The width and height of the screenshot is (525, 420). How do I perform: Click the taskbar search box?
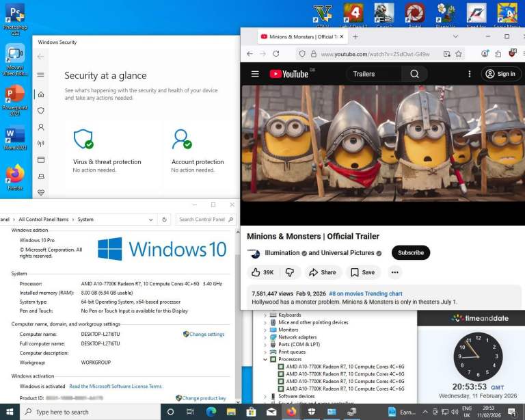point(89,412)
